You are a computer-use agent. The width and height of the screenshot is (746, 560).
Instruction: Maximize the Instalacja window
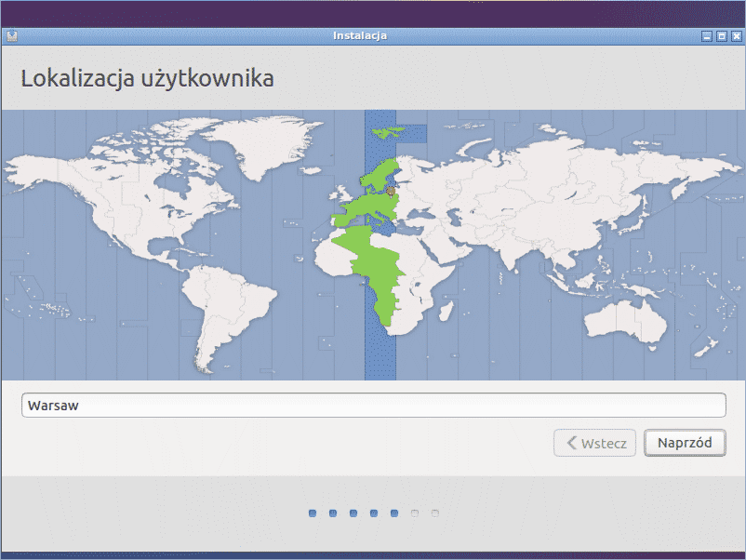pyautogui.click(x=721, y=36)
